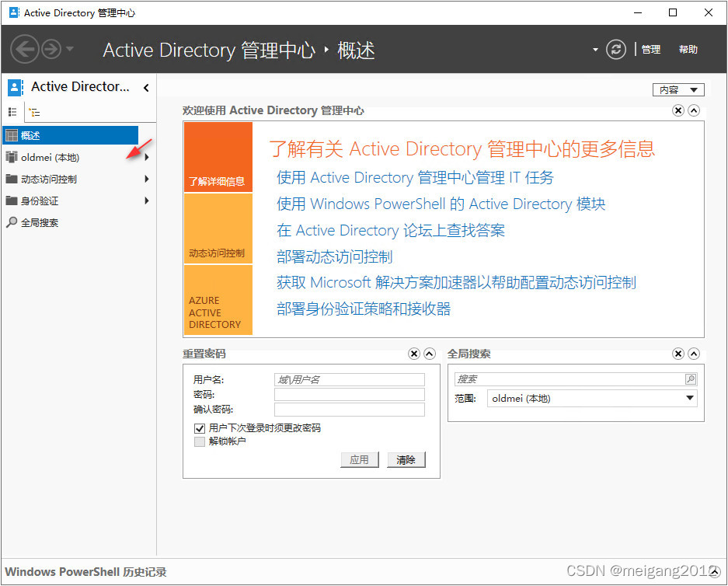
Task: Click the 密码 input field
Action: (x=349, y=395)
